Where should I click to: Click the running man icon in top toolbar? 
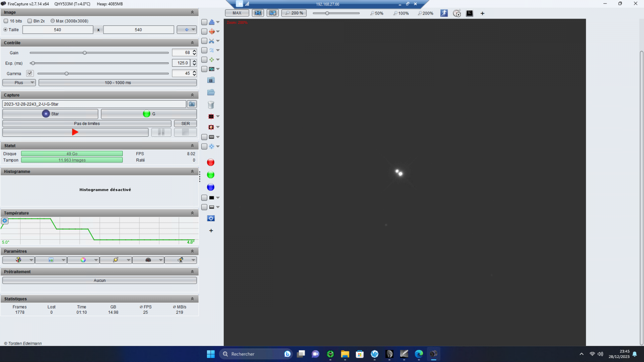444,13
